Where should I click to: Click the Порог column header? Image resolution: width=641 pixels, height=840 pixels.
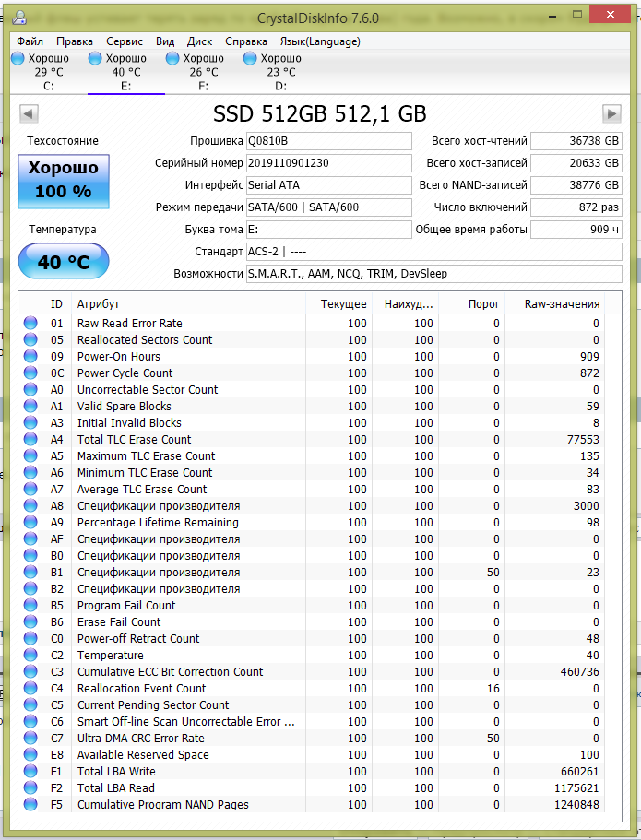(x=470, y=303)
